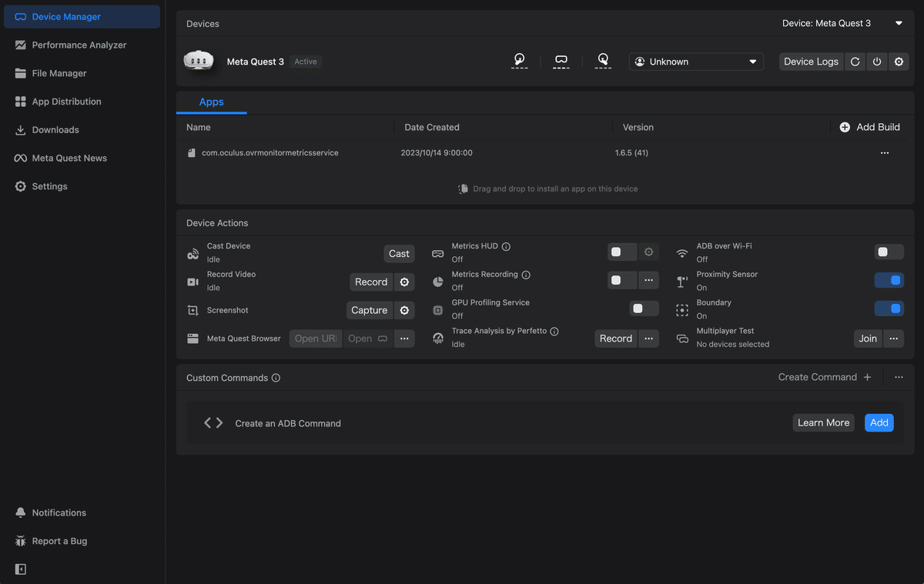Open Performance Analyzer in sidebar
924x584 pixels.
click(79, 45)
